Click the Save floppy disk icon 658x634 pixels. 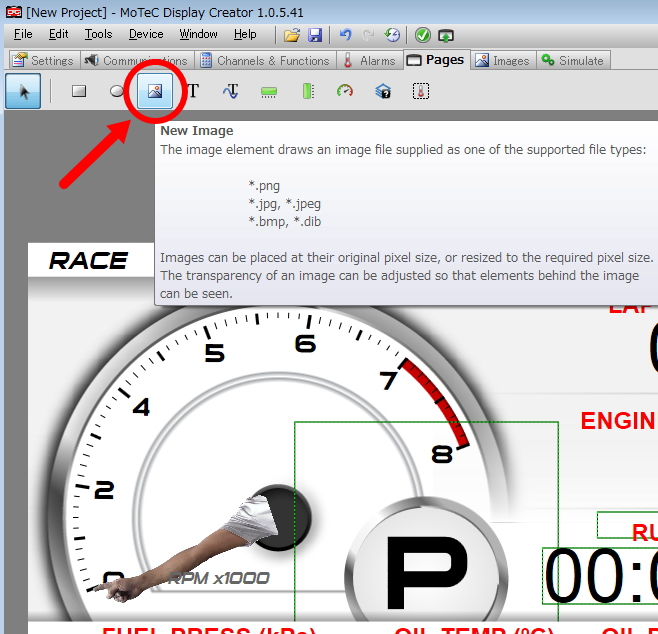coord(315,35)
